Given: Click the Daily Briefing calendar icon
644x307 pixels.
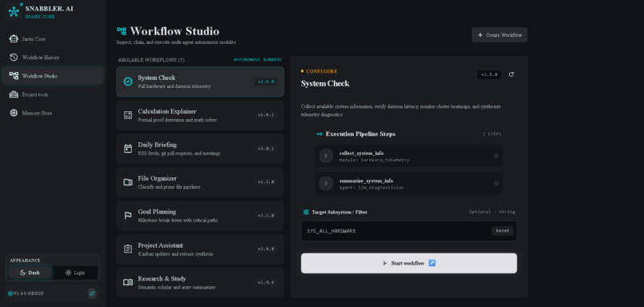Looking at the screenshot, I should [128, 149].
